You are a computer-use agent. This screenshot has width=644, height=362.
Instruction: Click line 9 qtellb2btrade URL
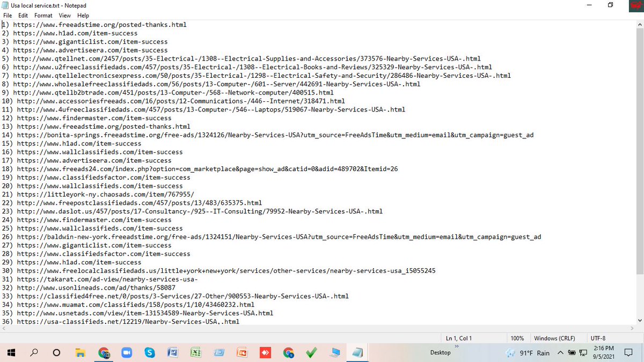(173, 93)
